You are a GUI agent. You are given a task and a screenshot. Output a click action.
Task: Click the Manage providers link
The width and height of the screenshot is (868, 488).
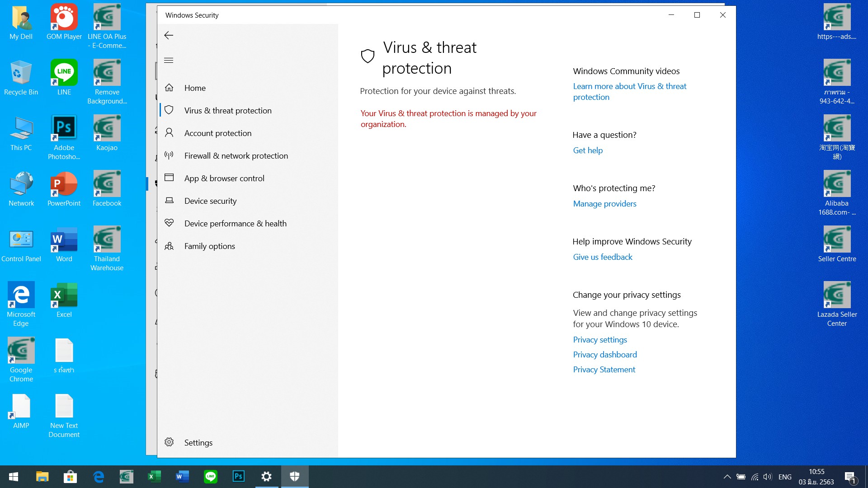point(604,204)
